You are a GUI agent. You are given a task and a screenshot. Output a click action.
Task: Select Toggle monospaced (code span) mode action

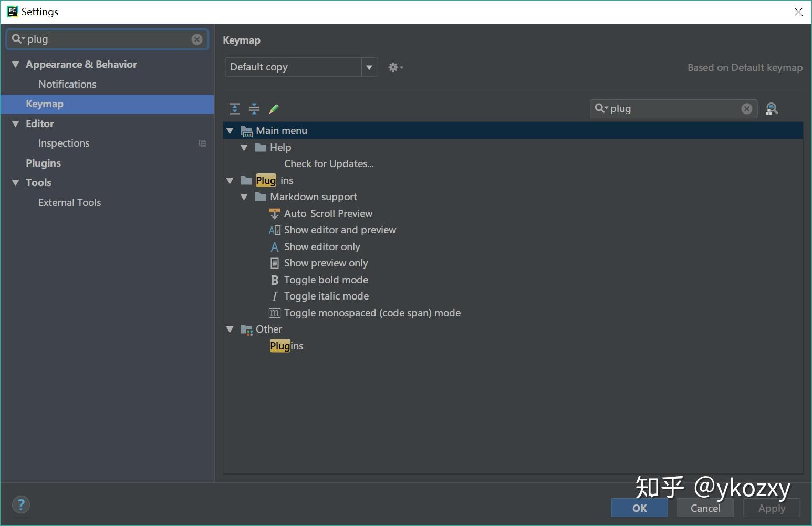tap(372, 313)
